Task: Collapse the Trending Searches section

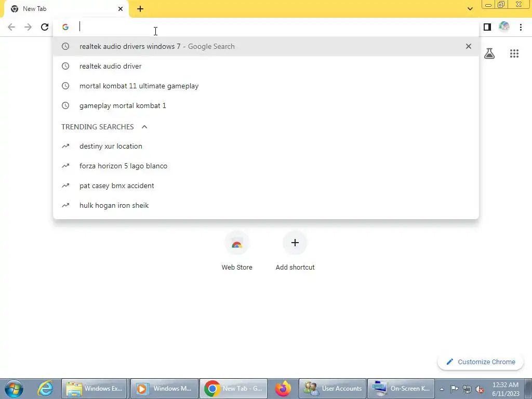Action: 144,127
